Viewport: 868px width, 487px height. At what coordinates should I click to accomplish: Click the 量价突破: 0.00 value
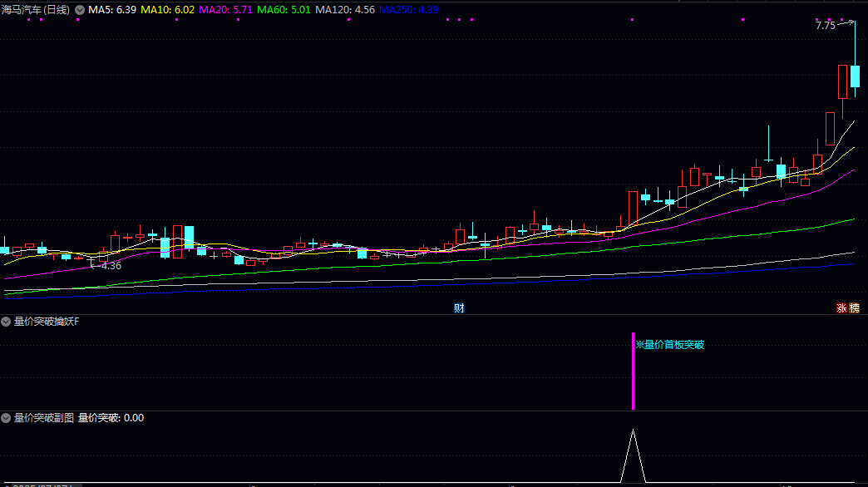(x=111, y=418)
